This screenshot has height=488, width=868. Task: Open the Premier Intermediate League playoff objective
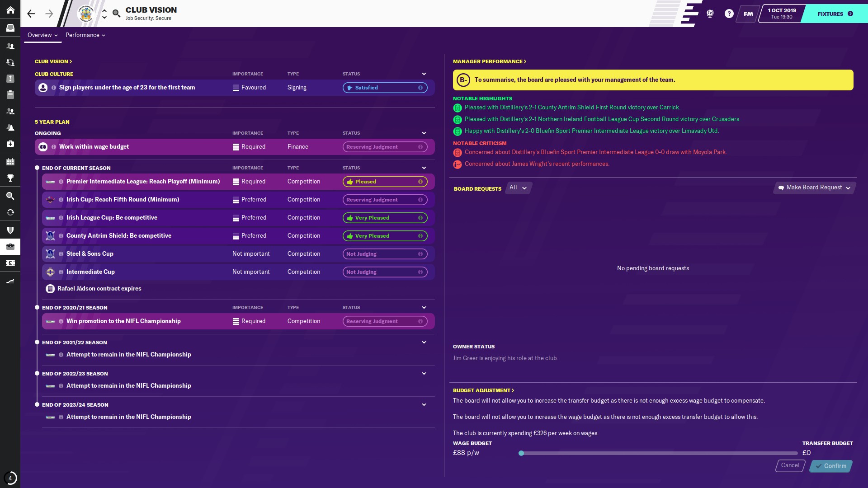pyautogui.click(x=238, y=182)
